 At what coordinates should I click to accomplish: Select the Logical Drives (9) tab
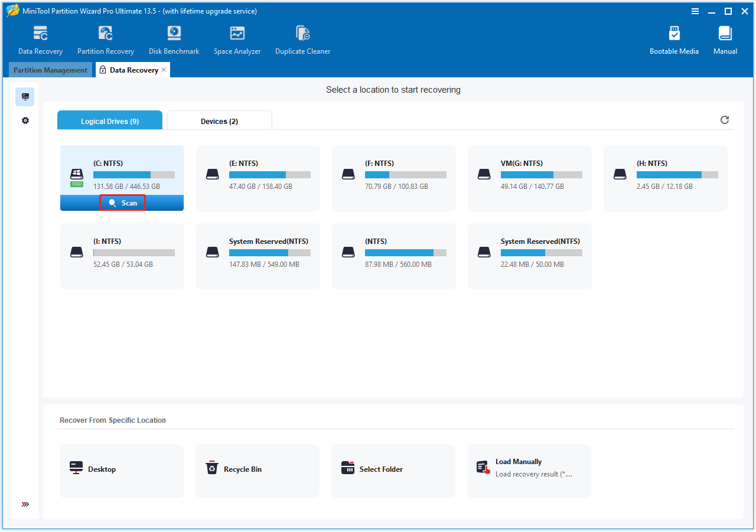click(109, 120)
